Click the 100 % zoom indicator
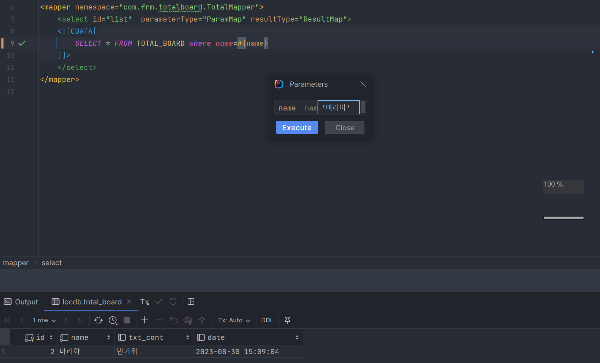Viewport: 600px width, 363px height. coord(563,186)
